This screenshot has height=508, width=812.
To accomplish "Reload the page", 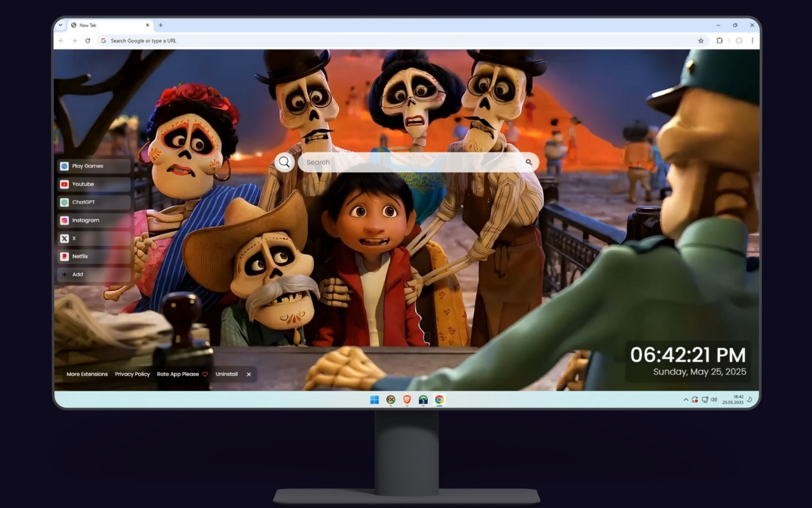I will click(88, 41).
